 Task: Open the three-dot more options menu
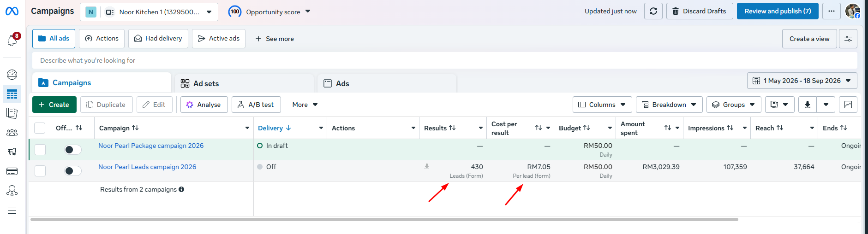click(832, 11)
